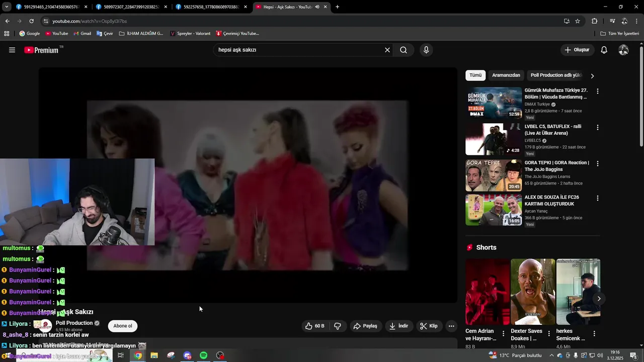Open the YouTube guide hamburger menu

click(x=12, y=50)
